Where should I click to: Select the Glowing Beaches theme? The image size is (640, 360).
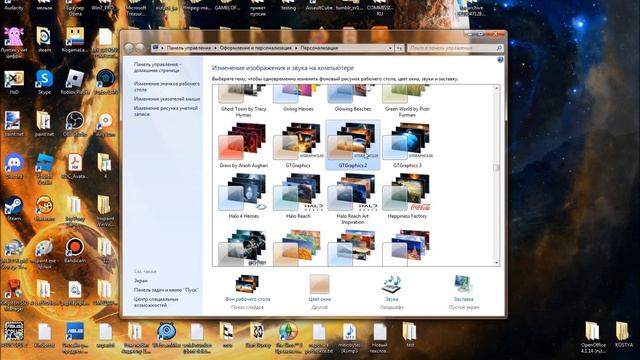pyautogui.click(x=353, y=99)
